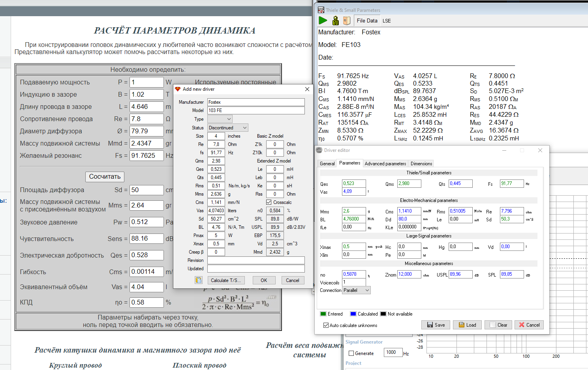Uncheck Auto calculate unknowns
This screenshot has width=588, height=370.
pyautogui.click(x=326, y=325)
